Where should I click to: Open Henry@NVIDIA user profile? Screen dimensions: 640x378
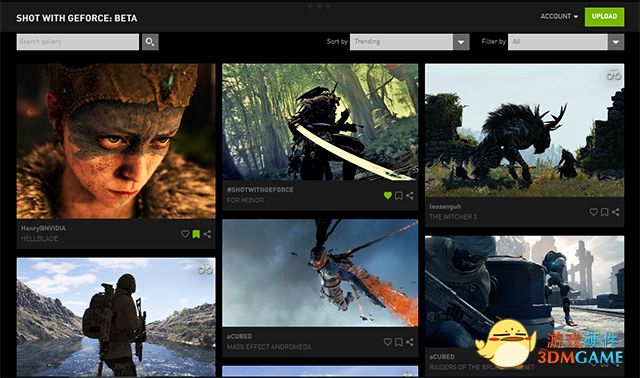tap(43, 228)
